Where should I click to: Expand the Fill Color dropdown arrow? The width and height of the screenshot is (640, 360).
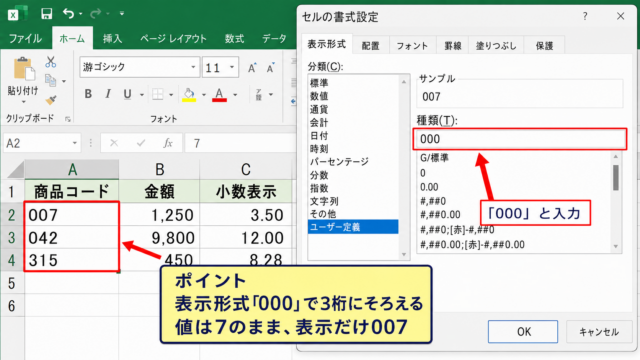point(203,95)
